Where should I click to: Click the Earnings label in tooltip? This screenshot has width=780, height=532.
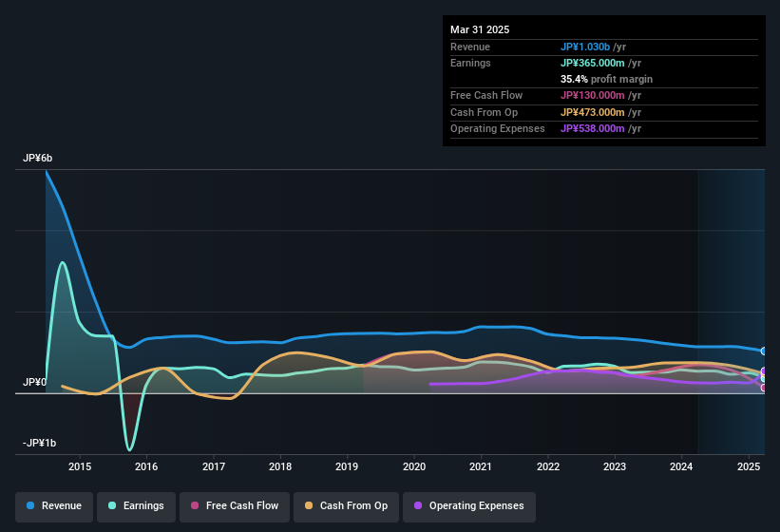click(470, 63)
